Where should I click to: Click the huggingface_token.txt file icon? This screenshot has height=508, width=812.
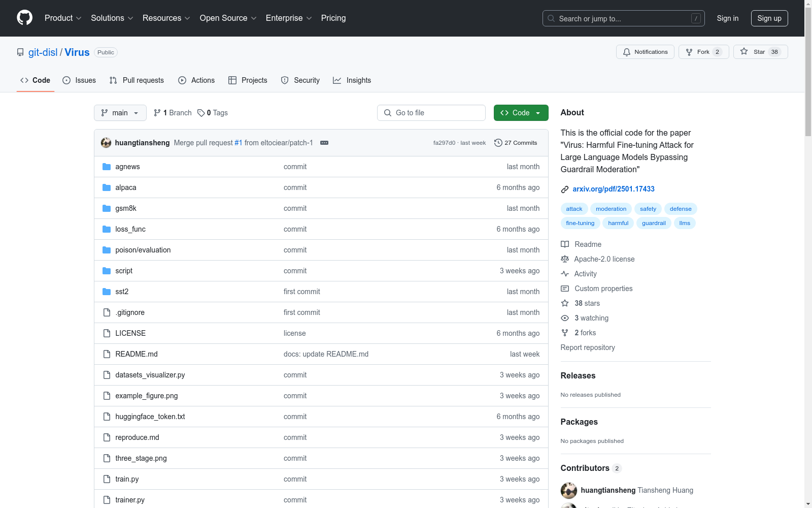107,417
